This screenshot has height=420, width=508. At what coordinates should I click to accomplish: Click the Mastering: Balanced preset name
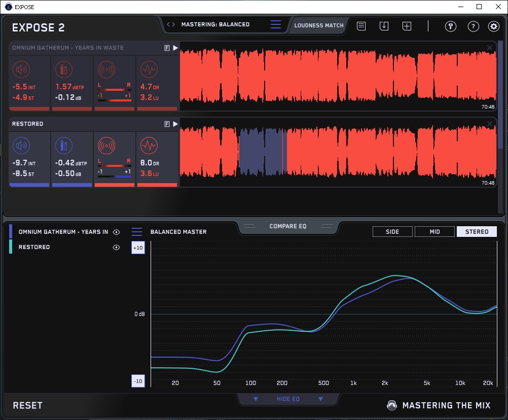(x=215, y=24)
